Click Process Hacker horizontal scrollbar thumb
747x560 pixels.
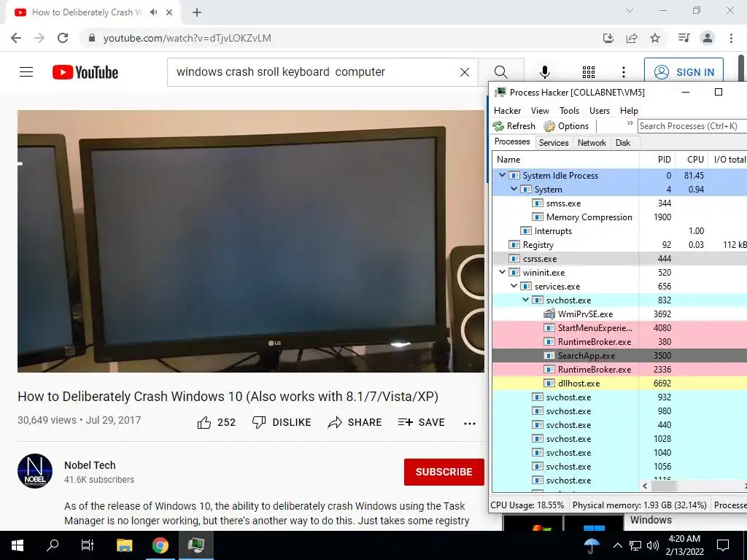[665, 486]
